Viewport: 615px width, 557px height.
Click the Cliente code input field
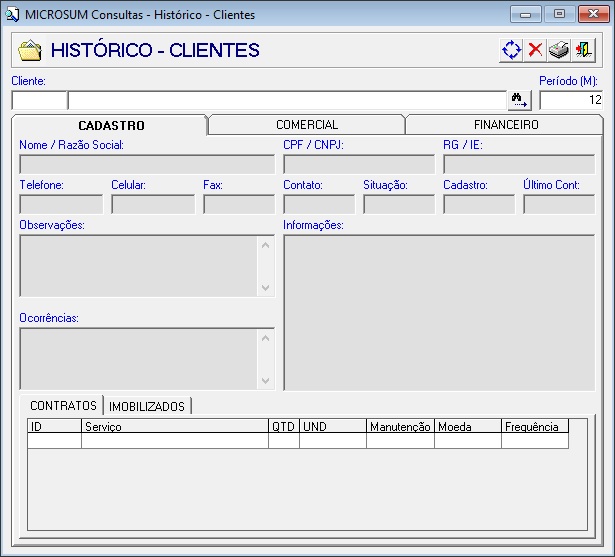click(x=39, y=100)
